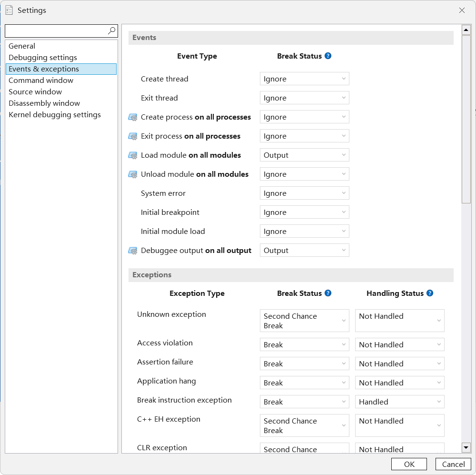Open Unload module break status dropdown
This screenshot has width=476, height=475.
click(x=305, y=174)
